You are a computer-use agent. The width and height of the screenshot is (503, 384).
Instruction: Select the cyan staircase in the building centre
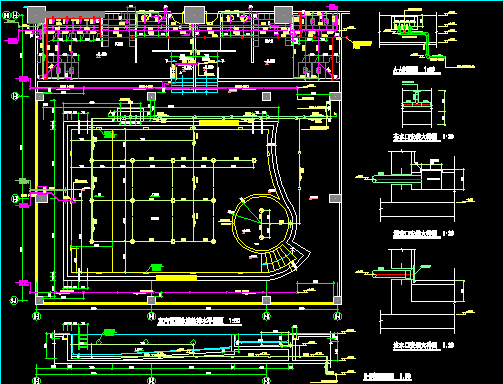coord(195,85)
